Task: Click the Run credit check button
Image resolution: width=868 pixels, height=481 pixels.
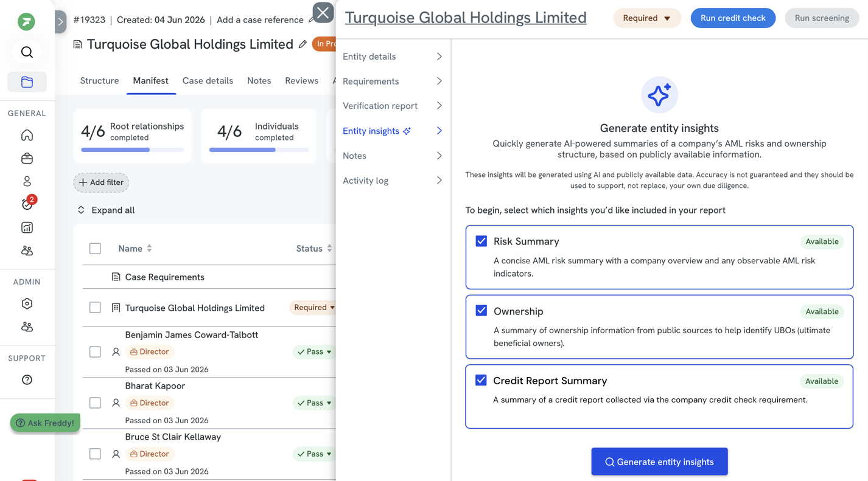Action: point(733,18)
